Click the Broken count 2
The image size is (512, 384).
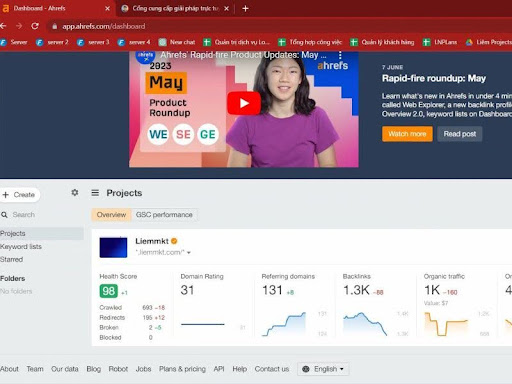point(151,327)
